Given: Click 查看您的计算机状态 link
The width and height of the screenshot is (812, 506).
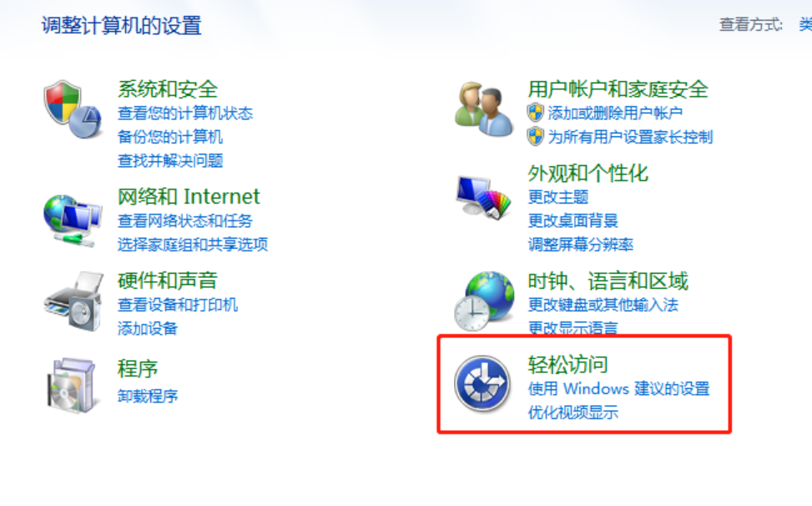Looking at the screenshot, I should pyautogui.click(x=185, y=113).
